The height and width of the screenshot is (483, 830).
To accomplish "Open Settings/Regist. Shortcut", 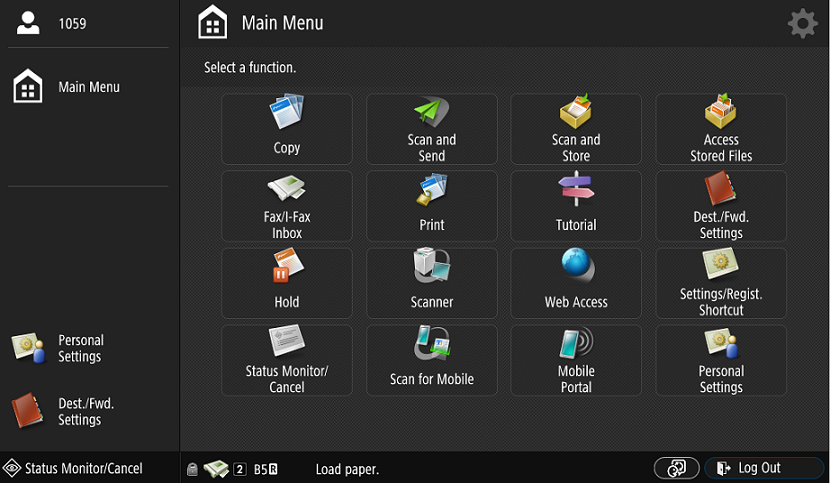I will pyautogui.click(x=721, y=283).
